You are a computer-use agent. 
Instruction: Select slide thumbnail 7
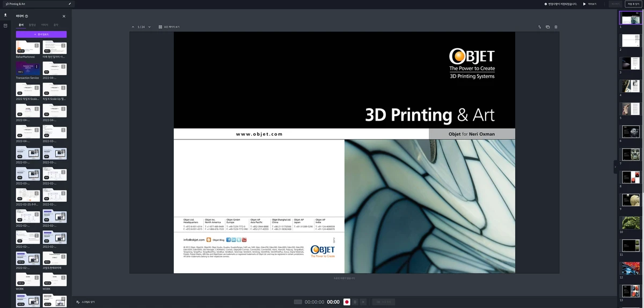coord(631,155)
